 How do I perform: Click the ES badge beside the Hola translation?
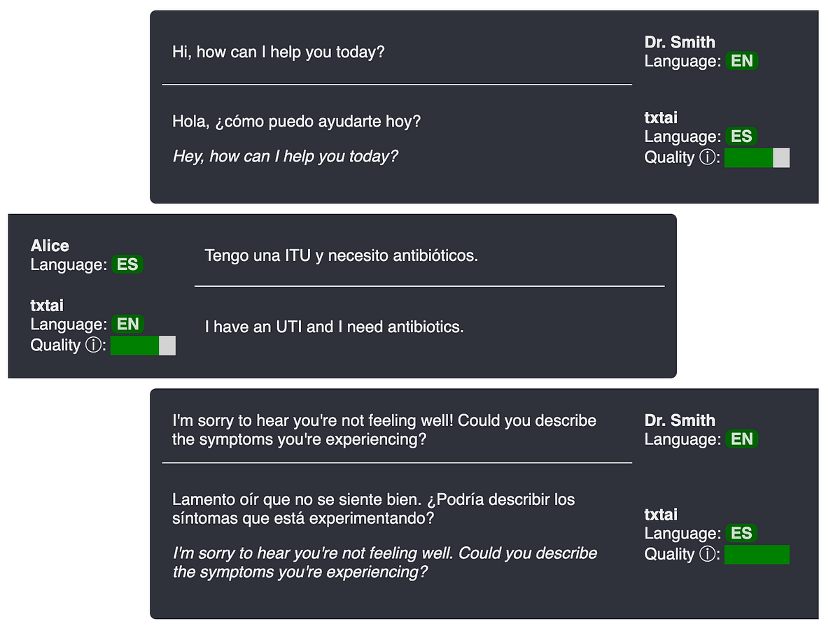(x=741, y=136)
